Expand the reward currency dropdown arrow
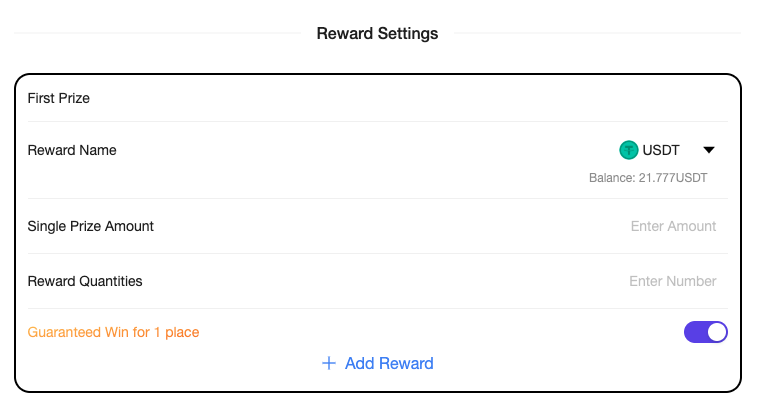The height and width of the screenshot is (404, 757). click(x=709, y=150)
